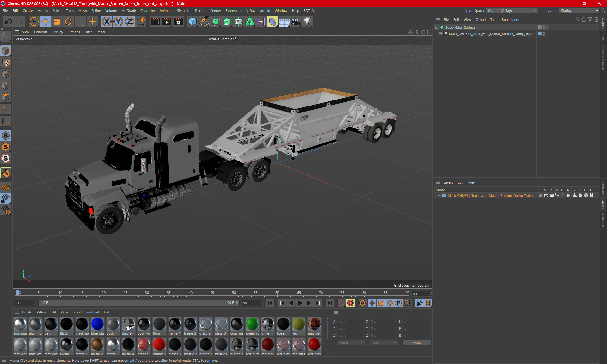Toggle layer animation icon for Mack layer
This screenshot has height=364, width=607.
[568, 196]
